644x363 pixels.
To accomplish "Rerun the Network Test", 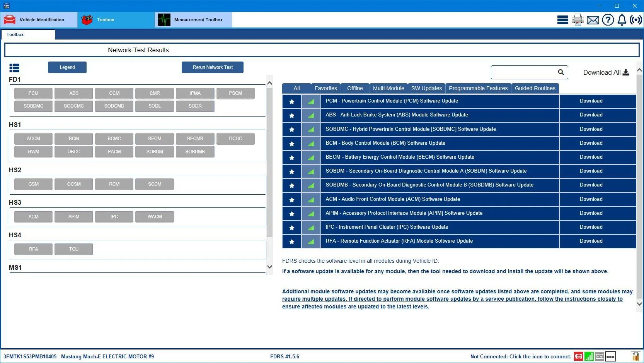I will tap(213, 67).
